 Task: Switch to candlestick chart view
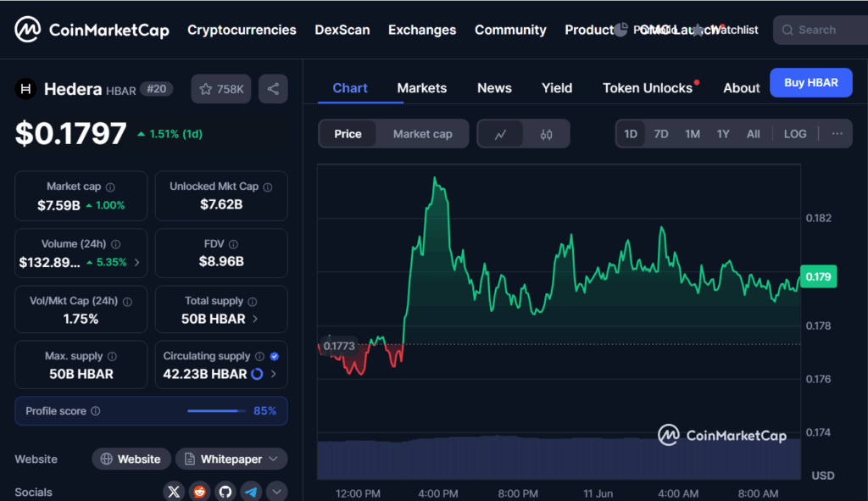(547, 134)
